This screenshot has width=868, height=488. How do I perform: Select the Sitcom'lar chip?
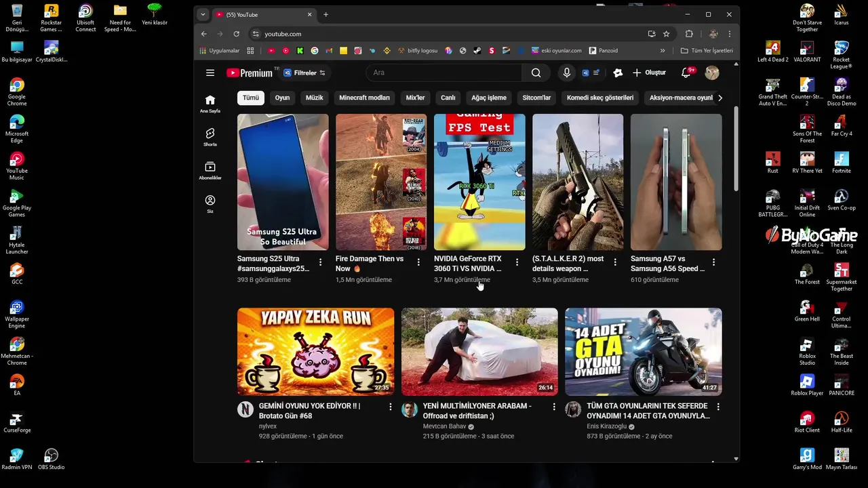(536, 98)
